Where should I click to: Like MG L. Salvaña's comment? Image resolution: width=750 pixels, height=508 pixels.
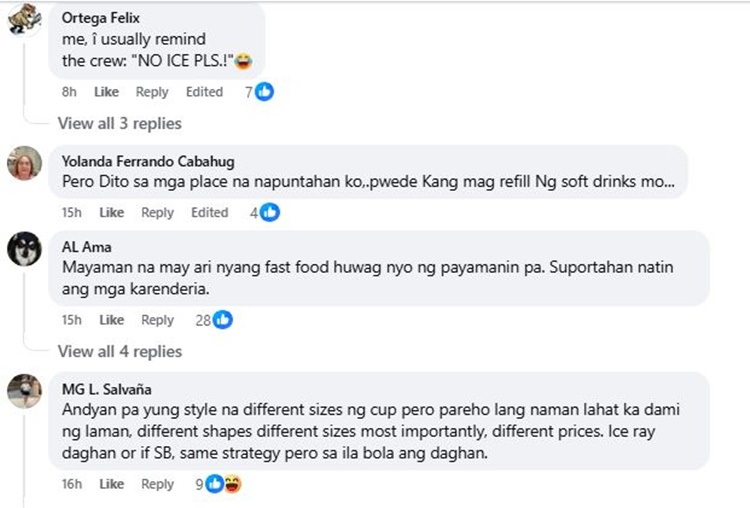point(112,484)
